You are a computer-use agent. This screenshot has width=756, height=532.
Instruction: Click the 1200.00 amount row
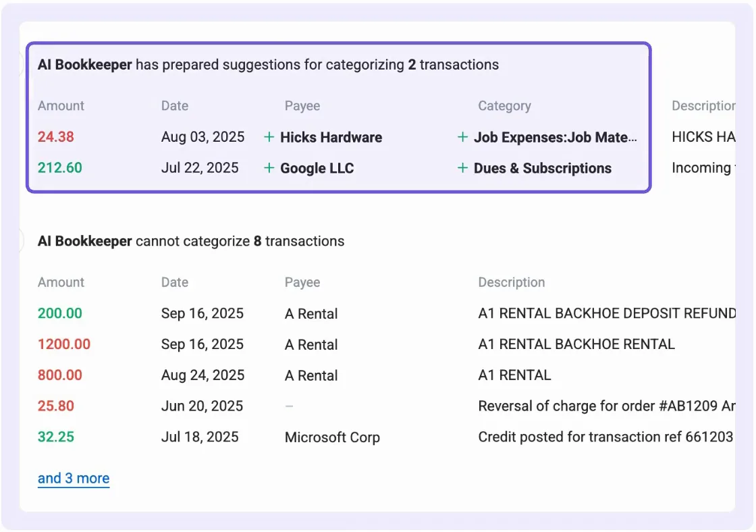click(64, 344)
